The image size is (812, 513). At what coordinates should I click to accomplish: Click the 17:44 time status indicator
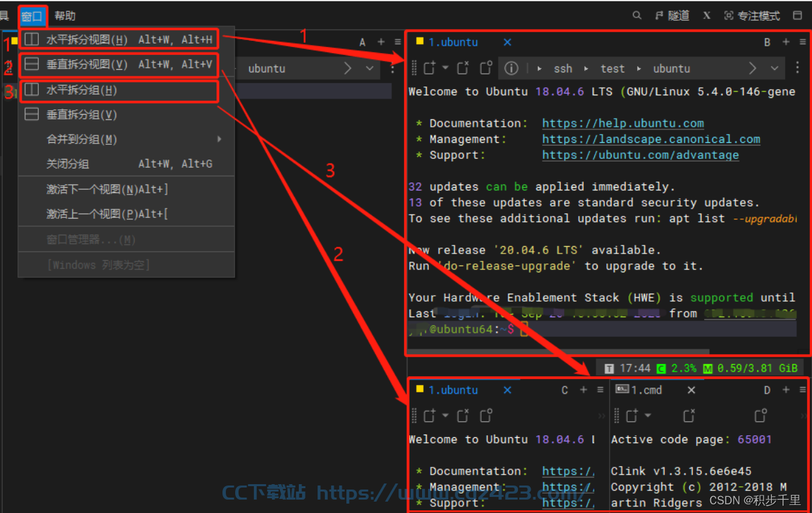pos(628,368)
